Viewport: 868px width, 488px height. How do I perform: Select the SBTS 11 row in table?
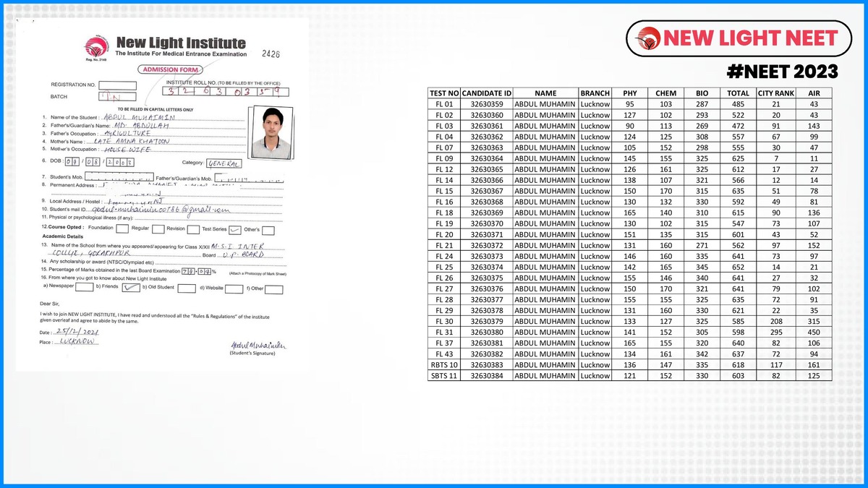(x=444, y=375)
